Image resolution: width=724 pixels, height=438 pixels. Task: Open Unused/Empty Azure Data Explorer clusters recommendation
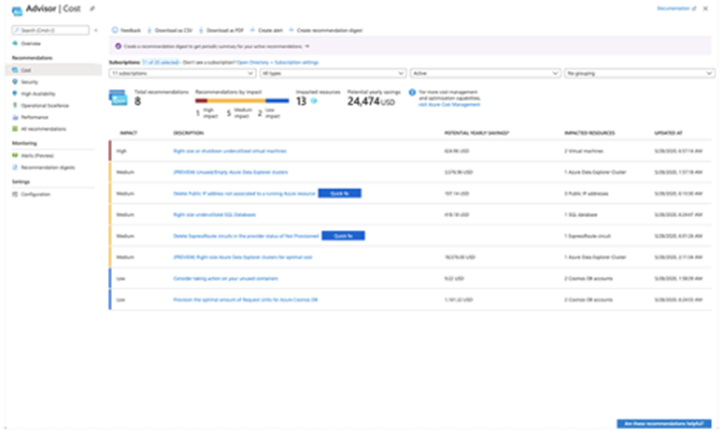pos(230,172)
